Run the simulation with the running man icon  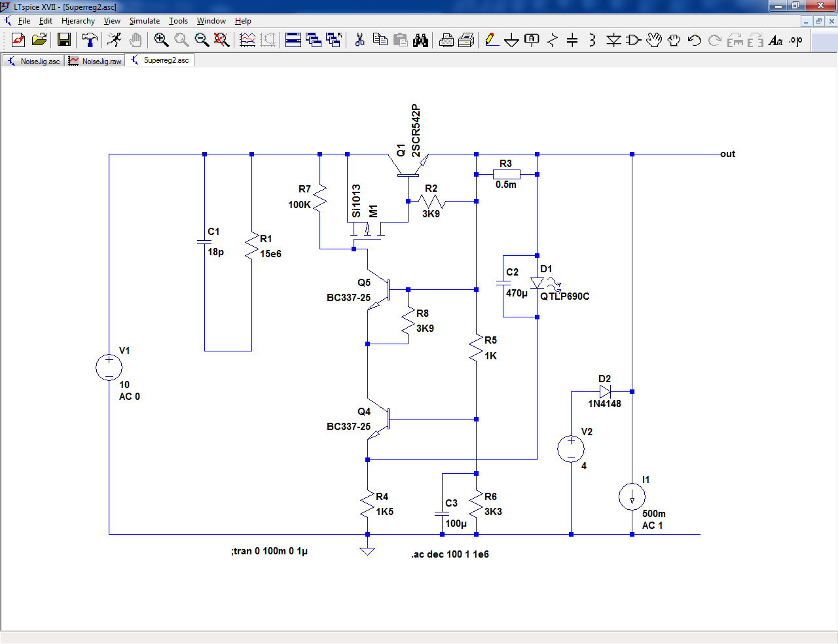(x=115, y=41)
